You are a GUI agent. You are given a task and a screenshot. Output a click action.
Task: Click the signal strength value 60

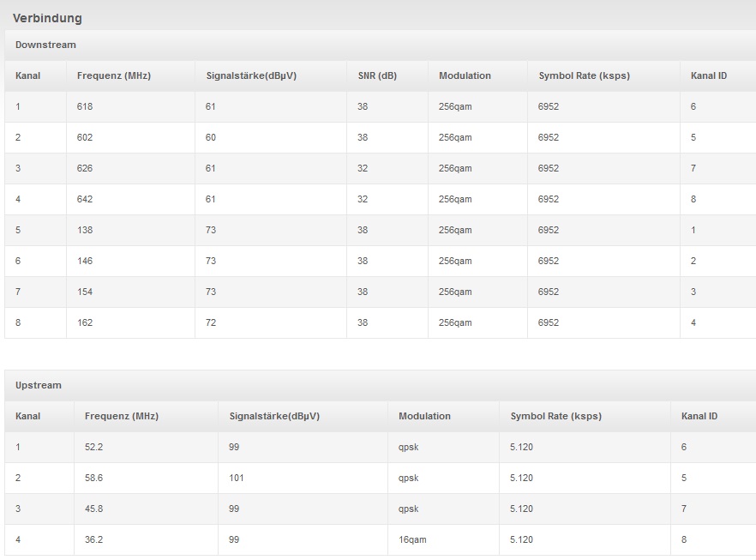point(211,137)
